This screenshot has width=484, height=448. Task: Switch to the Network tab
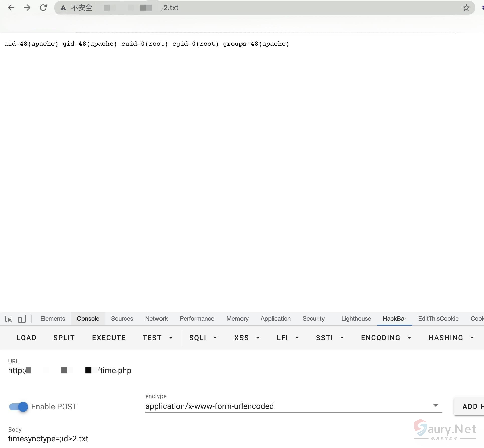156,319
